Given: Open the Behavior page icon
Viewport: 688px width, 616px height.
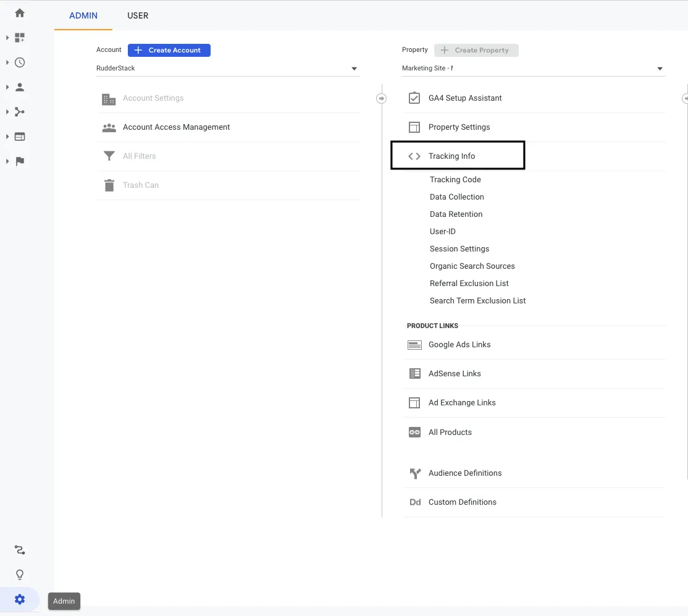Looking at the screenshot, I should tap(20, 137).
